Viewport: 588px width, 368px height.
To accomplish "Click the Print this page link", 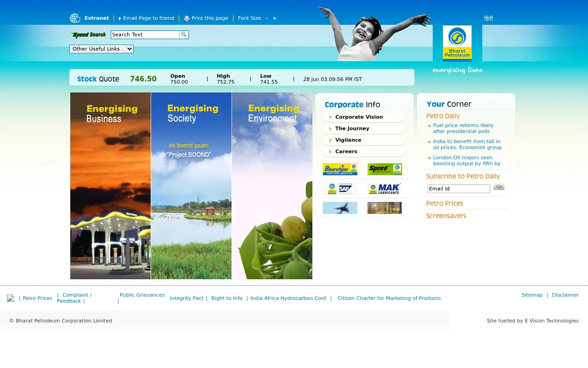I will [209, 18].
